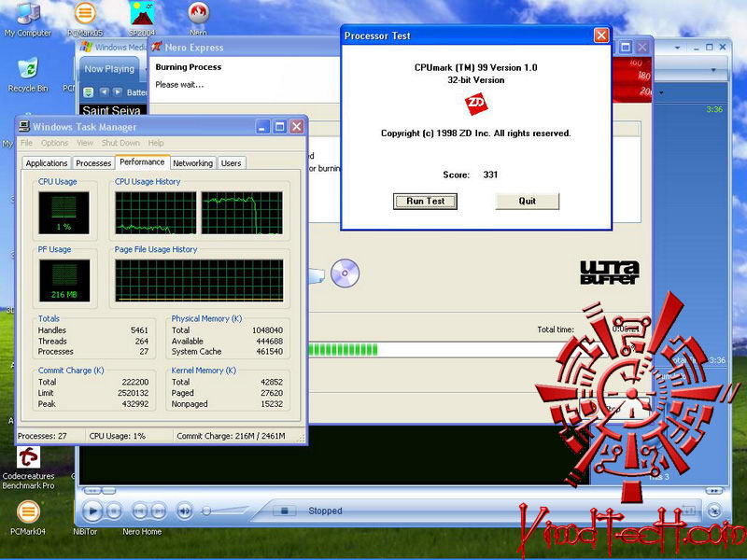Click the CPU Usage 1 % meter
The width and height of the screenshot is (747, 560).
click(x=63, y=213)
